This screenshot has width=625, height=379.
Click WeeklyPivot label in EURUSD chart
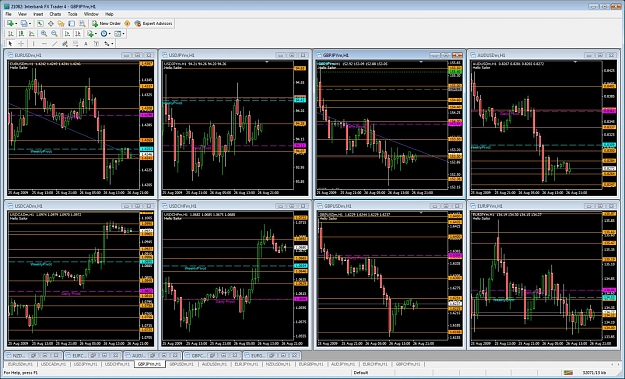coord(41,151)
